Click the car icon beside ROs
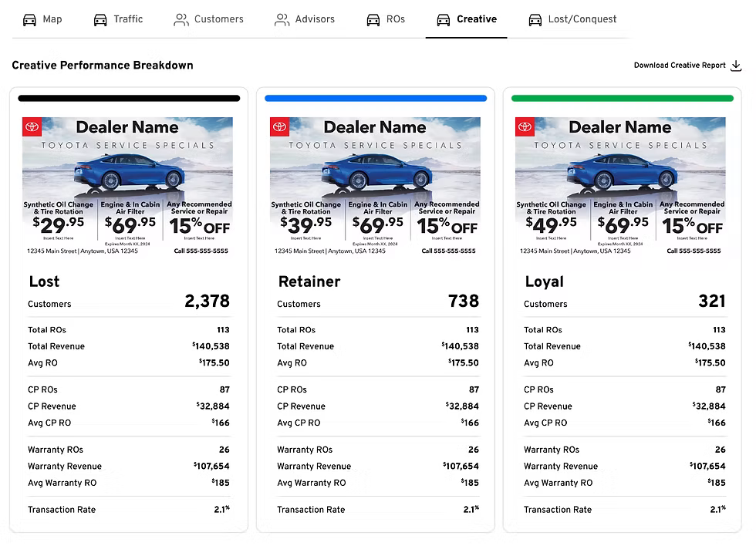The height and width of the screenshot is (546, 756). pos(373,20)
